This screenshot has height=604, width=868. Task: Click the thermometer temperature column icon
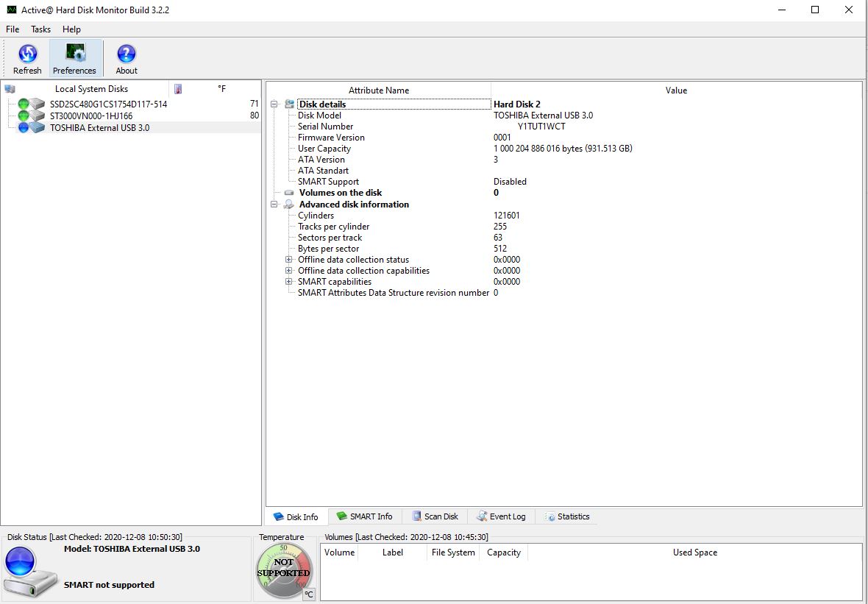(x=178, y=89)
